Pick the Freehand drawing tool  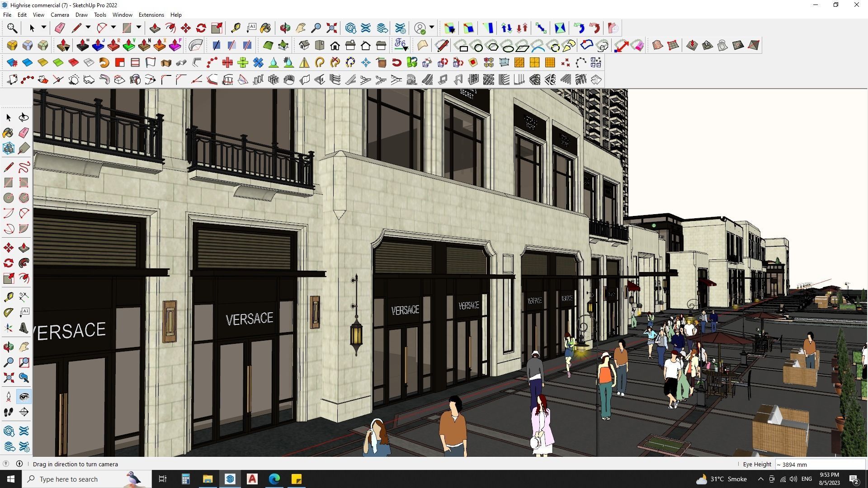pos(24,167)
